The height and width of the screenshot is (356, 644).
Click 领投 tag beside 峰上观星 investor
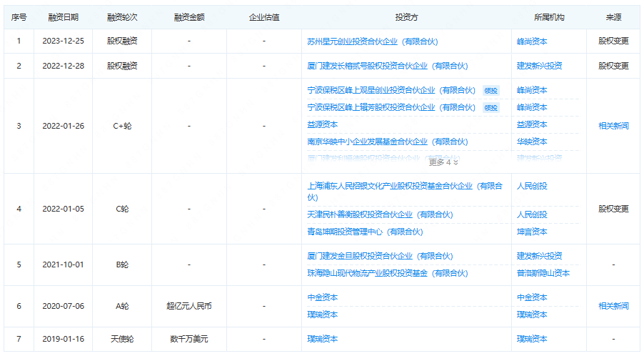pyautogui.click(x=490, y=91)
